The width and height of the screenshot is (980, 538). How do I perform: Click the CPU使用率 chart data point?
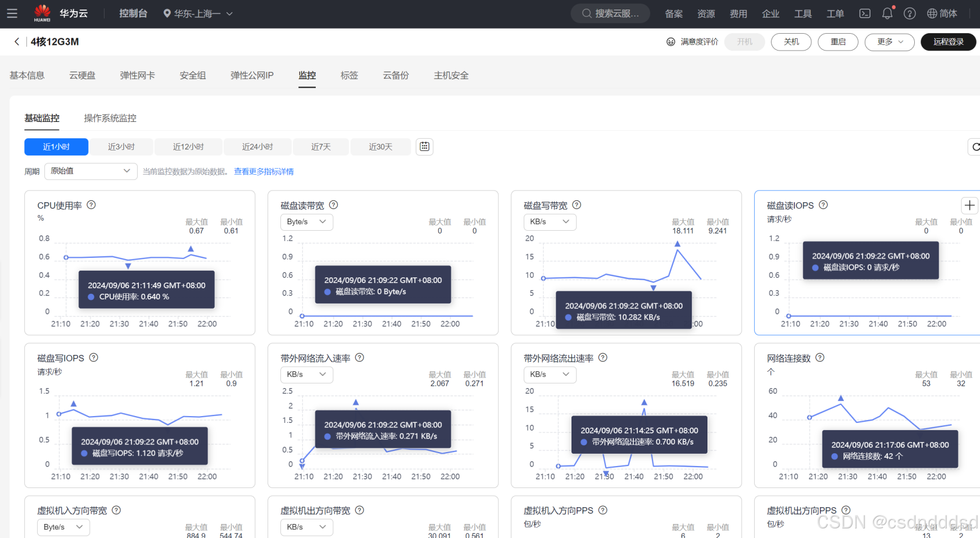click(66, 257)
